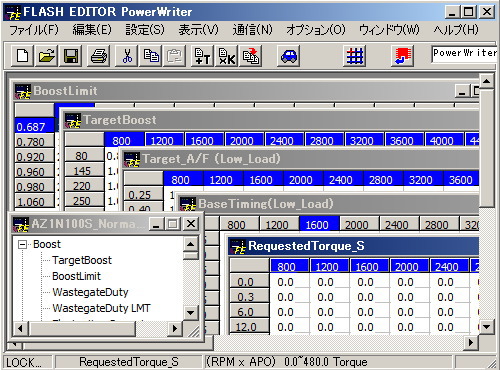Minimize the BoostLimit window

[462, 91]
